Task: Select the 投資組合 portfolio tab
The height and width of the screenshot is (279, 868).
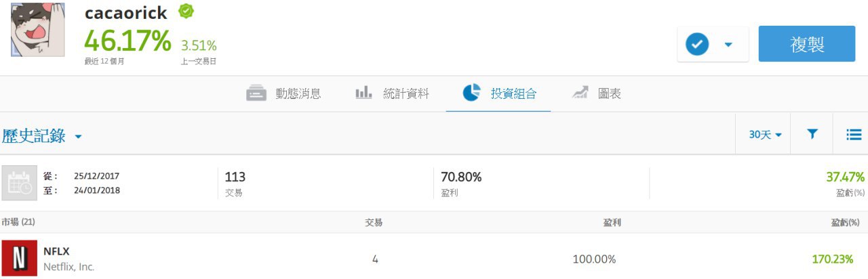Action: click(513, 93)
